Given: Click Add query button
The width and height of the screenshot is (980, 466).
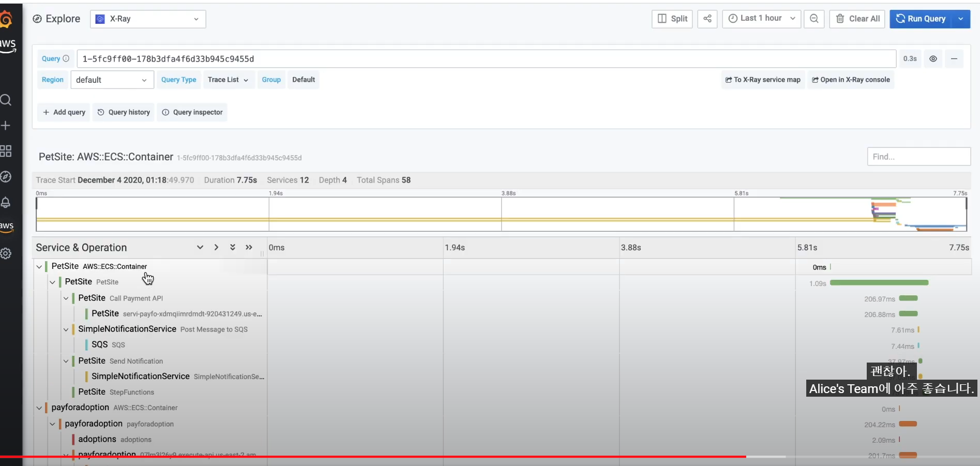Looking at the screenshot, I should pyautogui.click(x=64, y=112).
